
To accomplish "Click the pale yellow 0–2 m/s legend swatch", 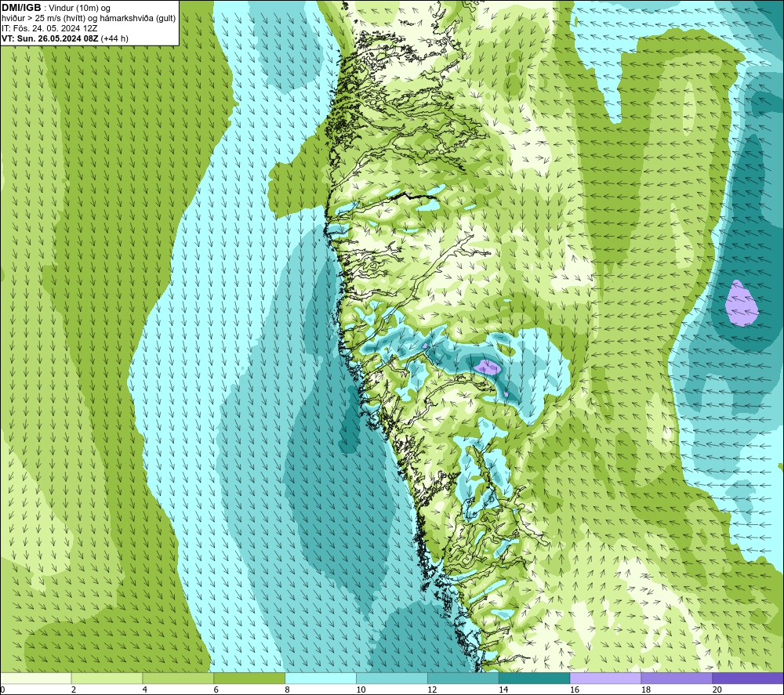I will click(36, 678).
